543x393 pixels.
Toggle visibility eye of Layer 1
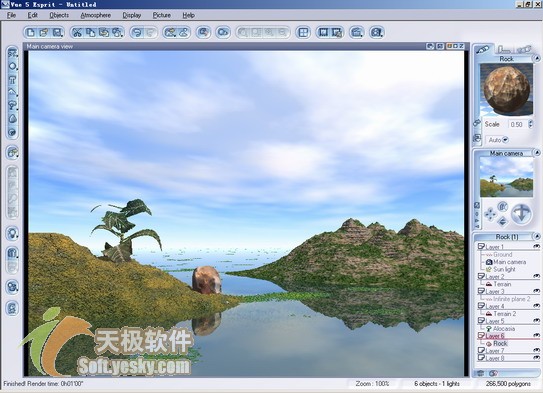[x=536, y=247]
